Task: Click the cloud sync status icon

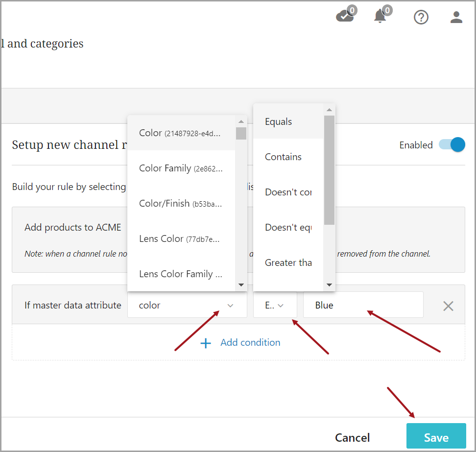Action: click(x=345, y=17)
